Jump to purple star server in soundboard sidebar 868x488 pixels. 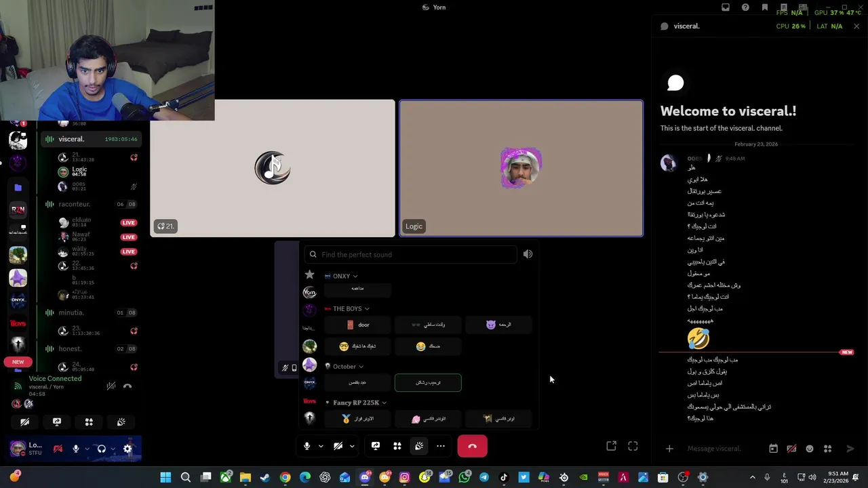[309, 365]
